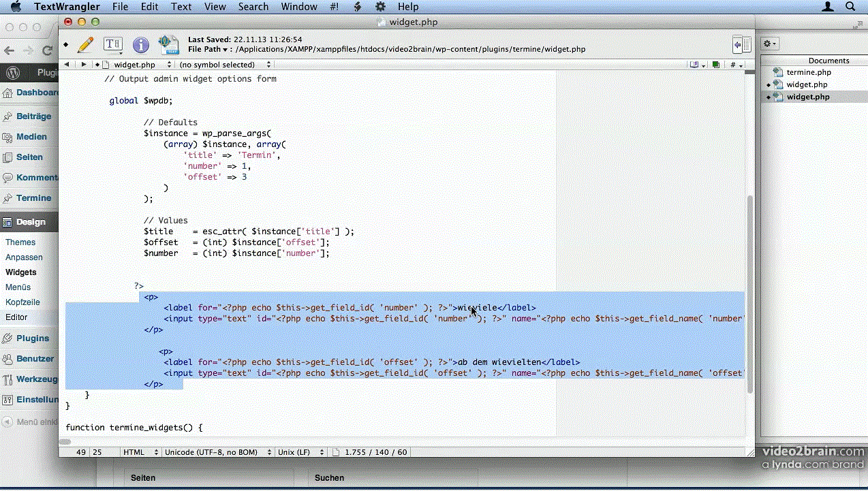The height and width of the screenshot is (491, 868).
Task: Open the '(no symbol selected)' function popup
Action: pos(225,65)
